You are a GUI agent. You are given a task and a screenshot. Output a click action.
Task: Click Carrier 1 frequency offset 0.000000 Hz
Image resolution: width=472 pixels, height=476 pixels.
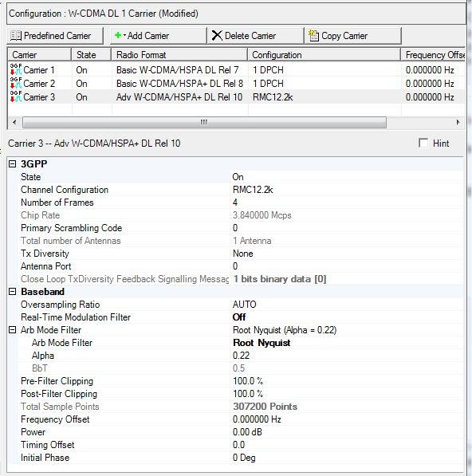[430, 70]
